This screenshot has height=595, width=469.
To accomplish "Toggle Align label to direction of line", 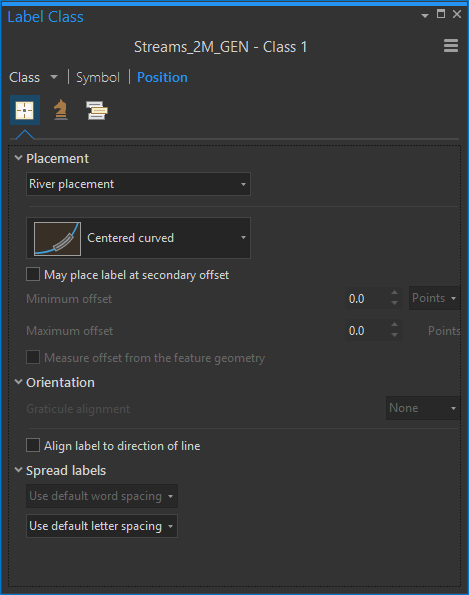I will pos(33,445).
